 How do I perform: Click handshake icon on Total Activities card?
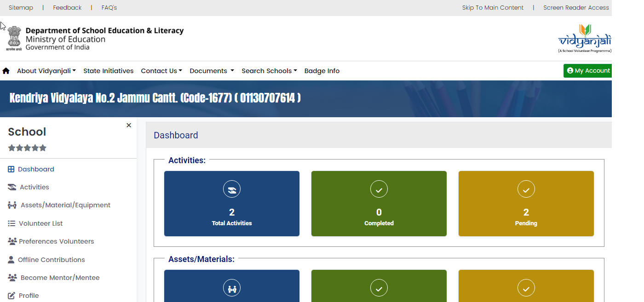232,189
